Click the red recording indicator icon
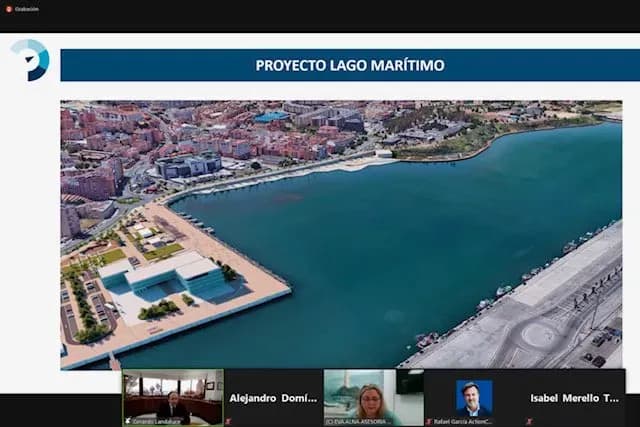This screenshot has width=640, height=427. click(9, 9)
